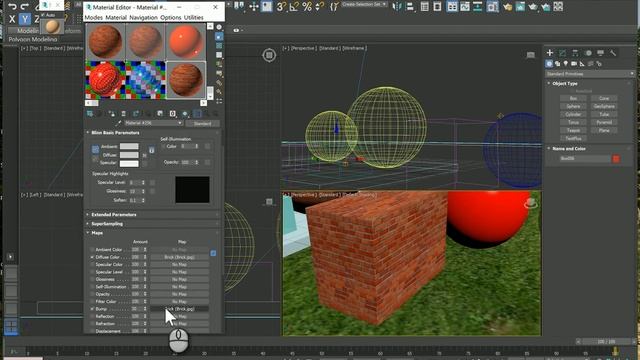Open the Options menu in Material Editor
Image resolution: width=640 pixels, height=360 pixels.
click(171, 18)
